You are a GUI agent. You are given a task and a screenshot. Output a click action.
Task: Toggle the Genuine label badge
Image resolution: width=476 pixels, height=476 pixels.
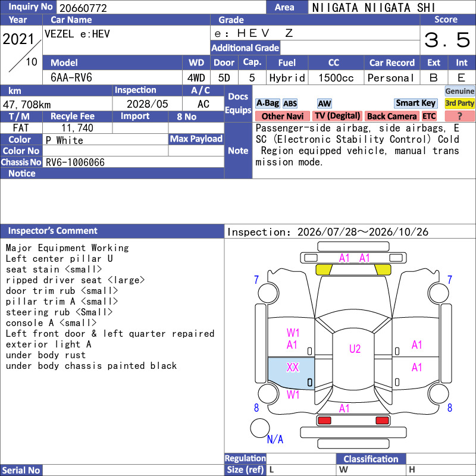pos(459,91)
